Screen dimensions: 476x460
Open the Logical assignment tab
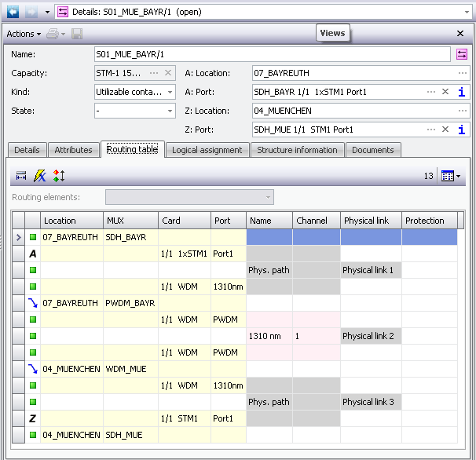207,150
